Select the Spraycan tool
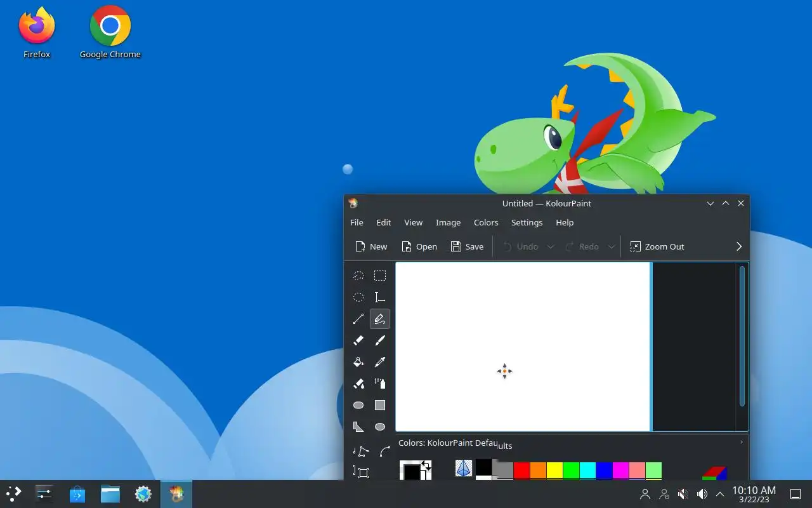Viewport: 812px width, 508px height. tap(380, 384)
